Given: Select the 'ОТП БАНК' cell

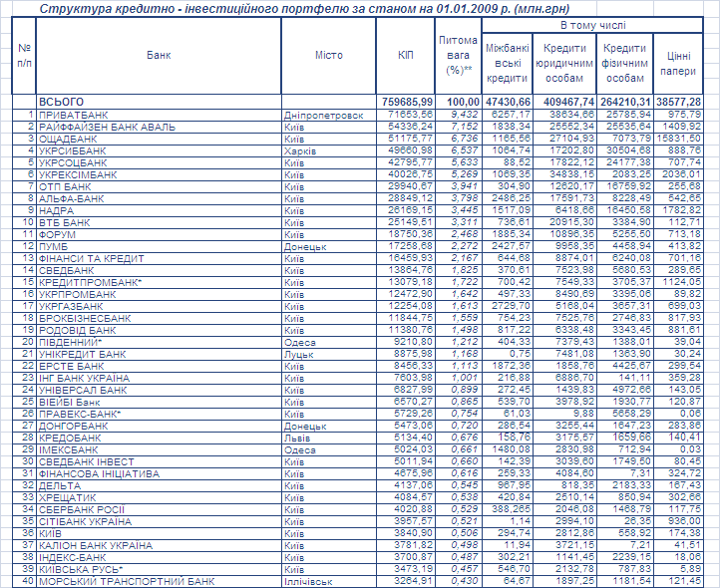Looking at the screenshot, I should 159,186.
